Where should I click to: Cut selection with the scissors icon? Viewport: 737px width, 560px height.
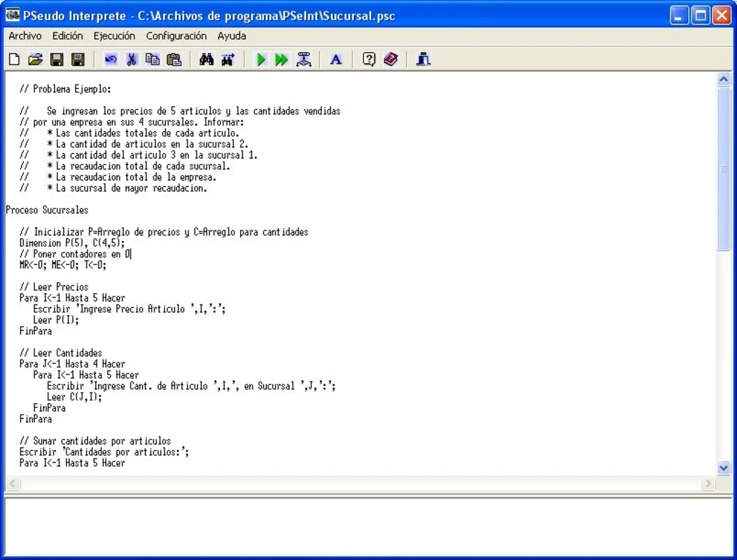(x=132, y=60)
